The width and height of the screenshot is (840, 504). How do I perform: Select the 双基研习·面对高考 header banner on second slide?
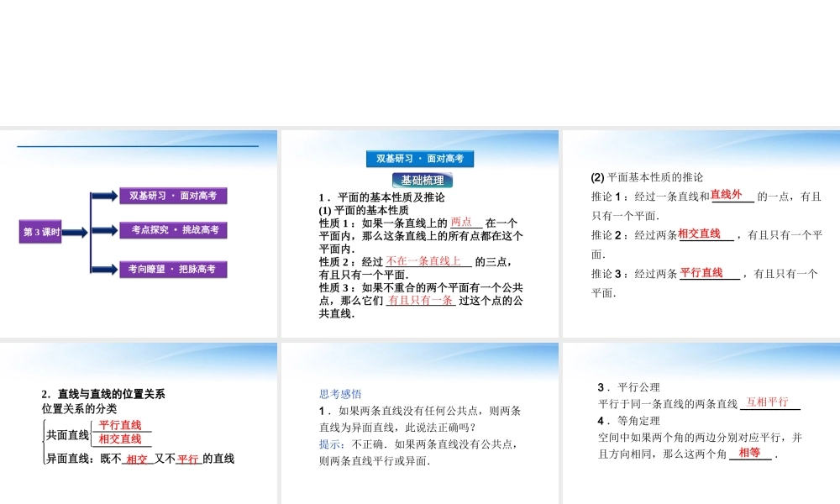[420, 159]
